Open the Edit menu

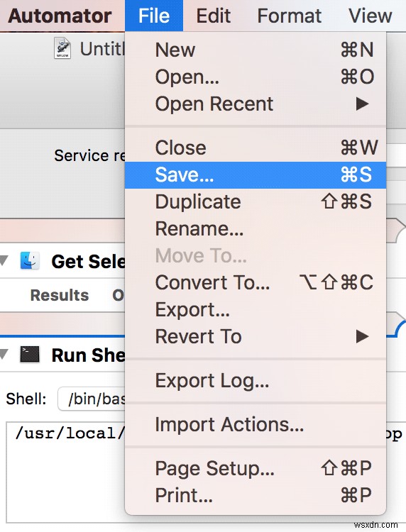click(213, 16)
